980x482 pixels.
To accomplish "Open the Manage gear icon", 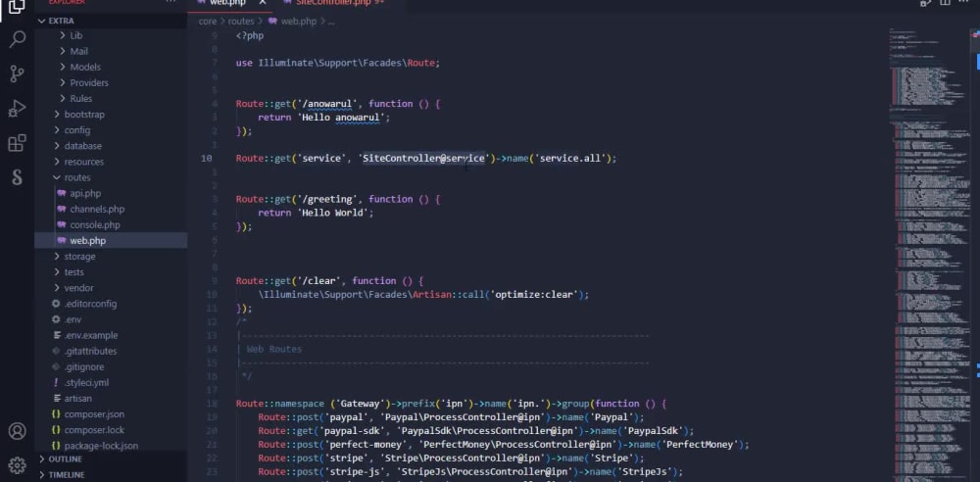I will coord(17,465).
